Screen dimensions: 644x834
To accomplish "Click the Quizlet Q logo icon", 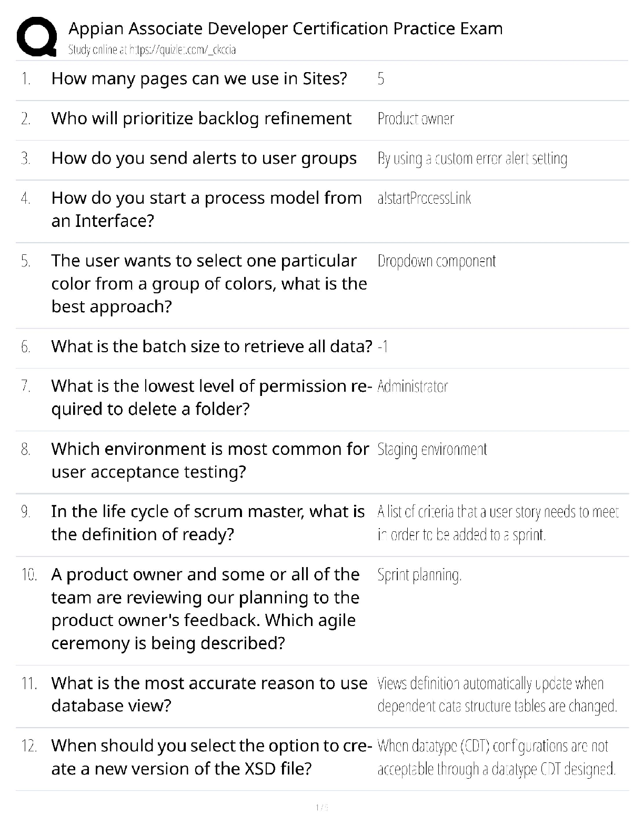I will pyautogui.click(x=37, y=36).
